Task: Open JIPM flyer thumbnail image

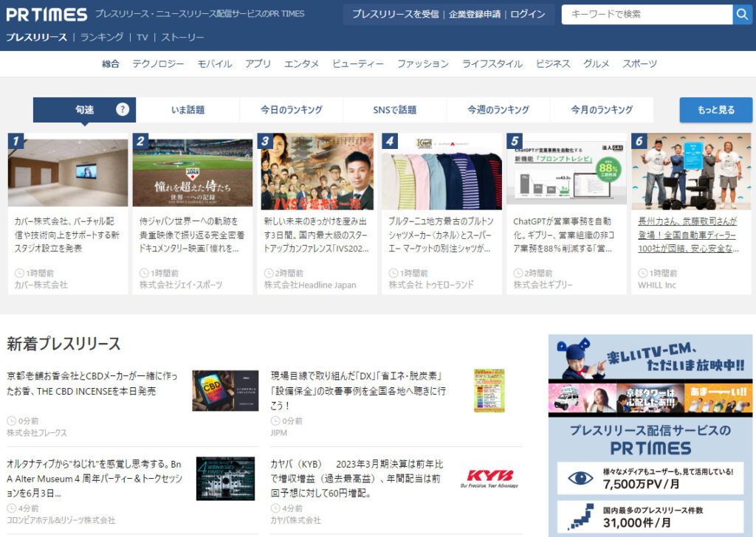Action: [489, 391]
